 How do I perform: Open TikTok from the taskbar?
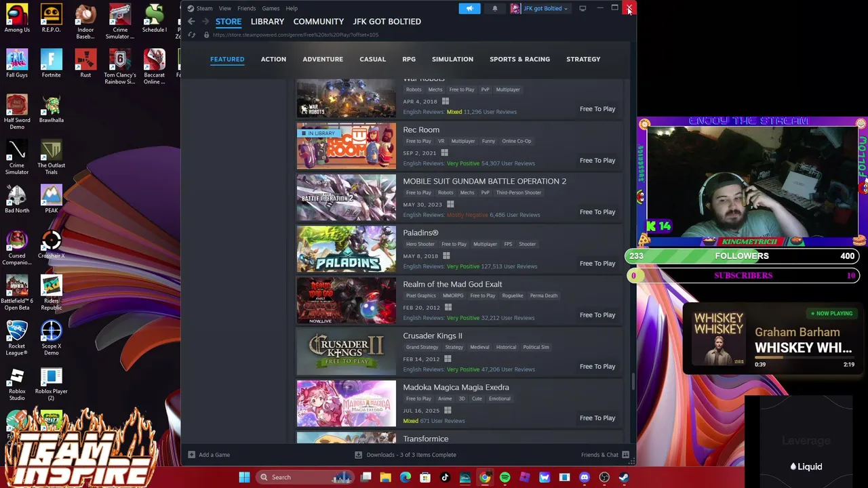click(445, 477)
